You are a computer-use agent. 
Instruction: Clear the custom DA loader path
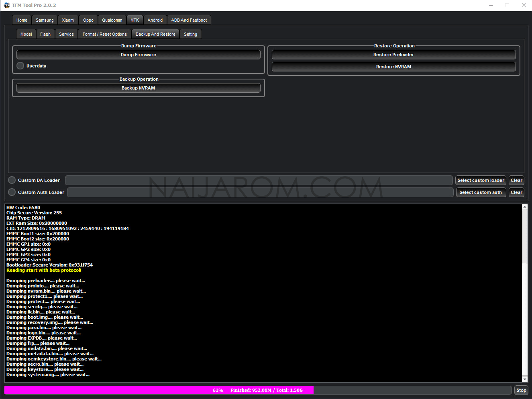click(516, 180)
